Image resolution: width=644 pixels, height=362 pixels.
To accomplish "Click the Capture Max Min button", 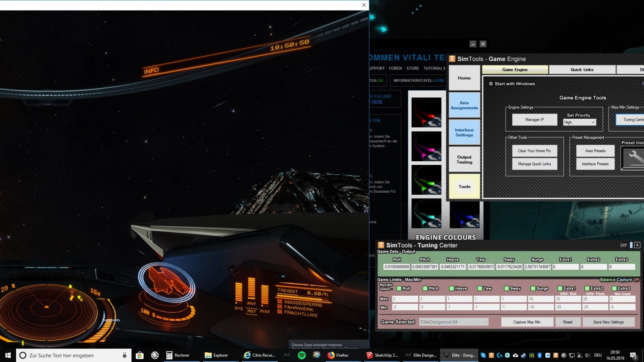I will point(527,322).
